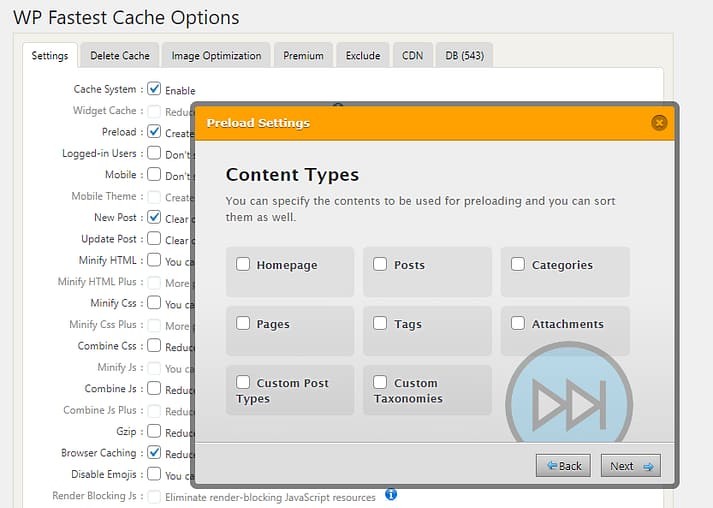The height and width of the screenshot is (508, 713).
Task: Open the Delete Cache tab
Action: tap(120, 56)
